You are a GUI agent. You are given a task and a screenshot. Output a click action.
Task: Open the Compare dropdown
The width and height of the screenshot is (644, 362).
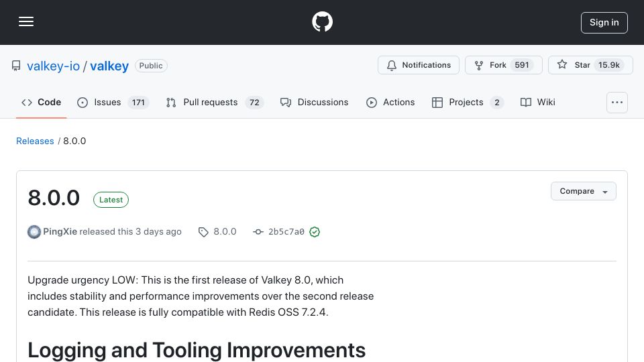(x=583, y=191)
